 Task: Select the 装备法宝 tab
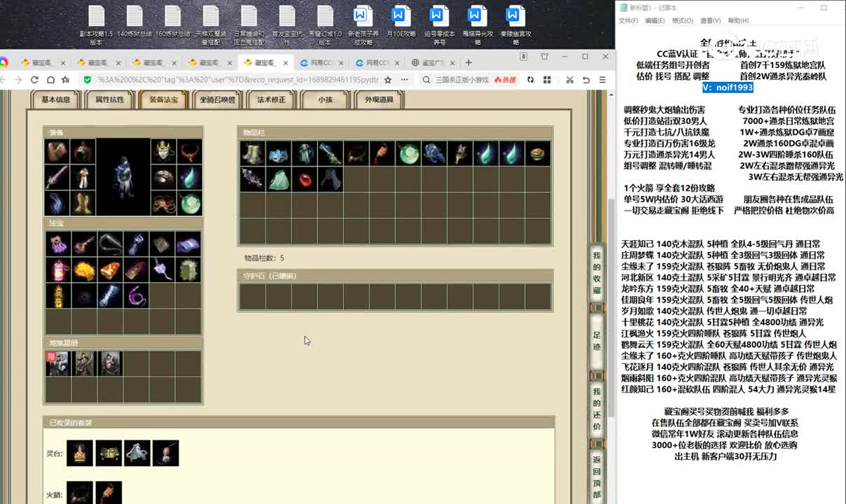163,100
